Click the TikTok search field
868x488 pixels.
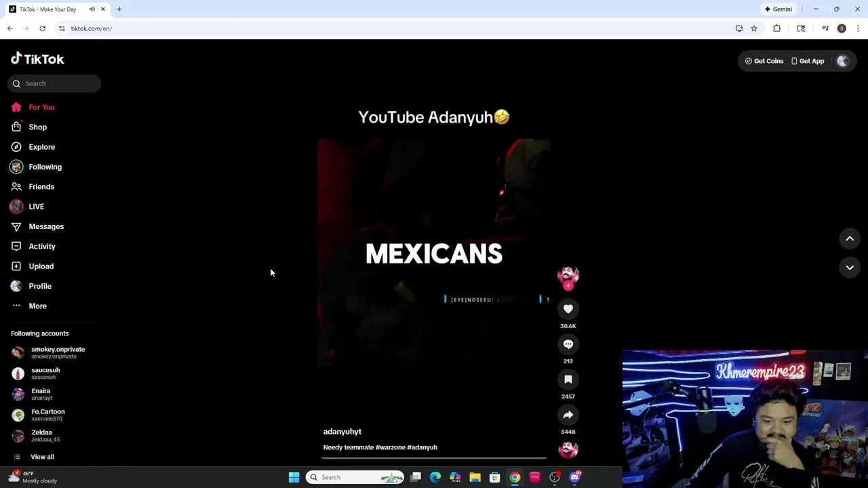click(54, 83)
